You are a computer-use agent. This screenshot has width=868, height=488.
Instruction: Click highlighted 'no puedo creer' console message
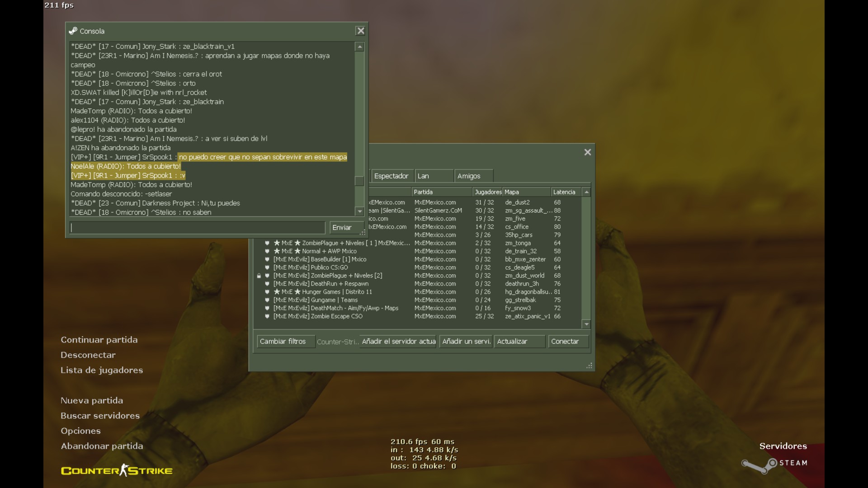tap(263, 157)
